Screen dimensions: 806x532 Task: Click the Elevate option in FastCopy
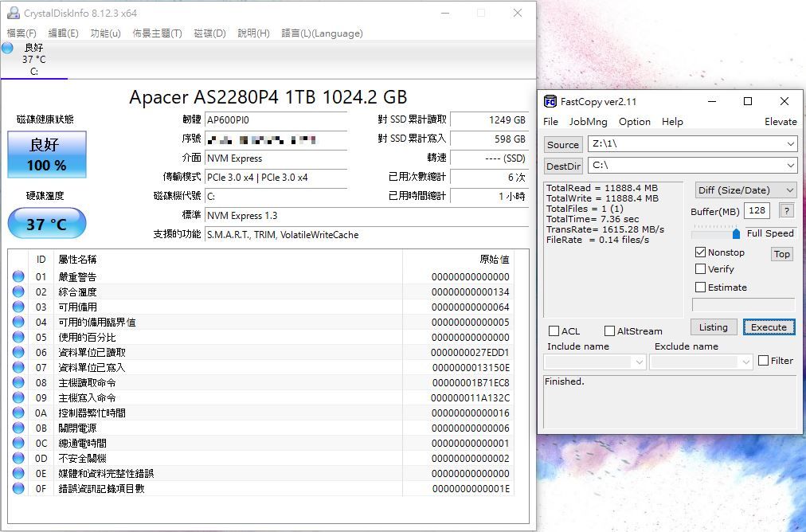[781, 122]
